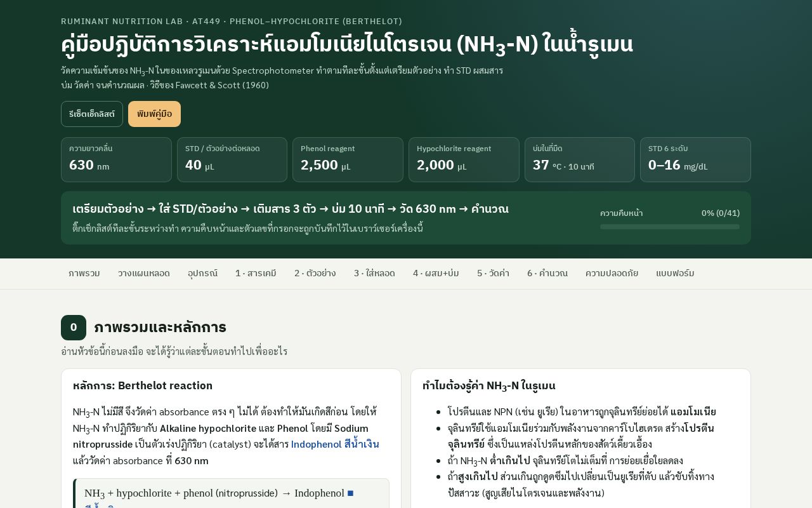Image resolution: width=812 pixels, height=508 pixels.
Task: Click the section number 0 badge
Action: [x=74, y=328]
